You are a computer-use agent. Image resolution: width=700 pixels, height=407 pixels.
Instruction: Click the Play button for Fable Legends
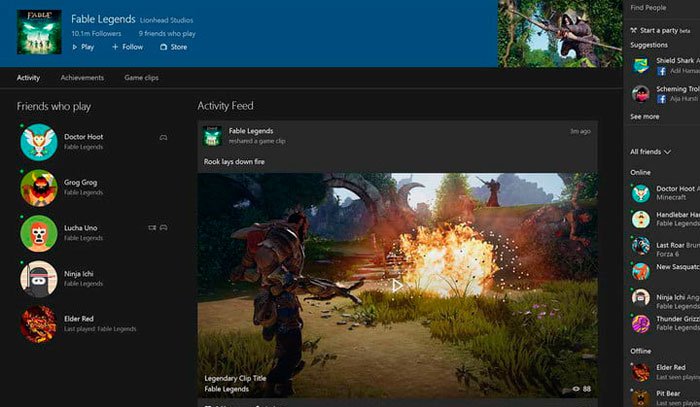tap(83, 47)
